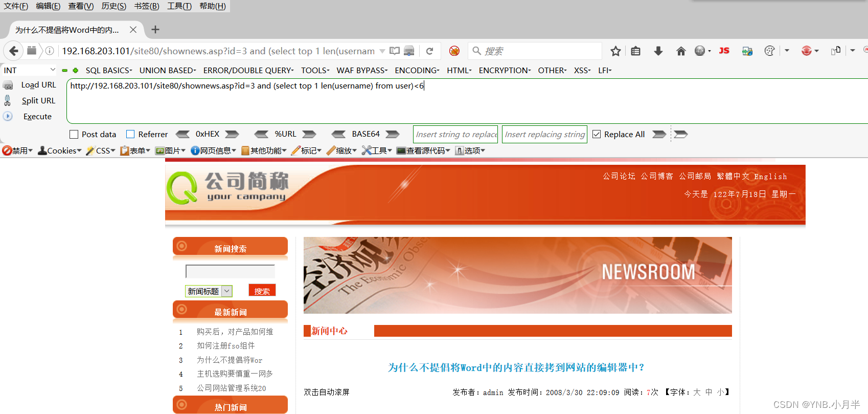Viewport: 868px width, 414px height.
Task: Expand the ENCODING menu
Action: (417, 70)
